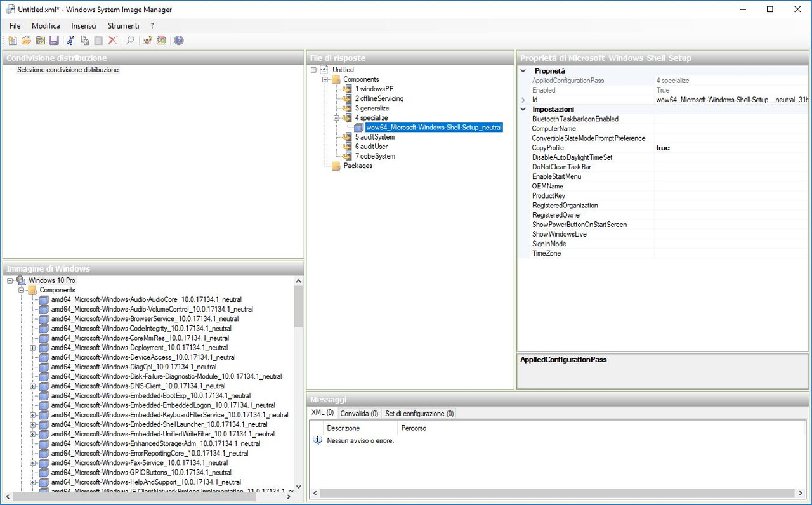This screenshot has width=812, height=505.
Task: Click the Descrizione column header
Action: pyautogui.click(x=360, y=428)
